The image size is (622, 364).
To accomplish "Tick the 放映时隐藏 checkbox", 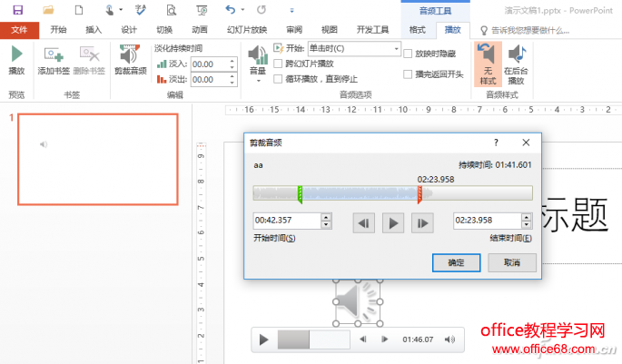I will point(408,54).
